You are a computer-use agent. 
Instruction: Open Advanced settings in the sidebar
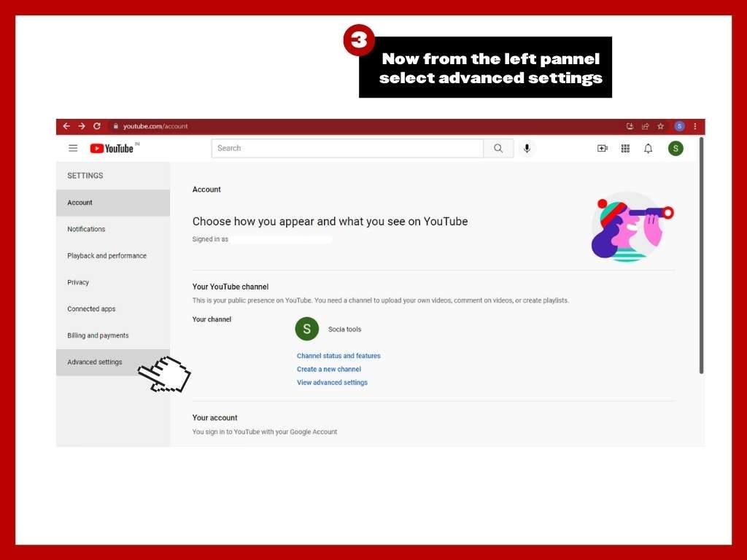pos(113,362)
